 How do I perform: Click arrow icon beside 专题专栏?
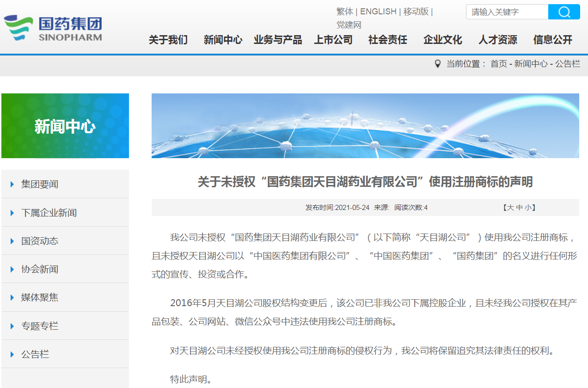click(12, 326)
